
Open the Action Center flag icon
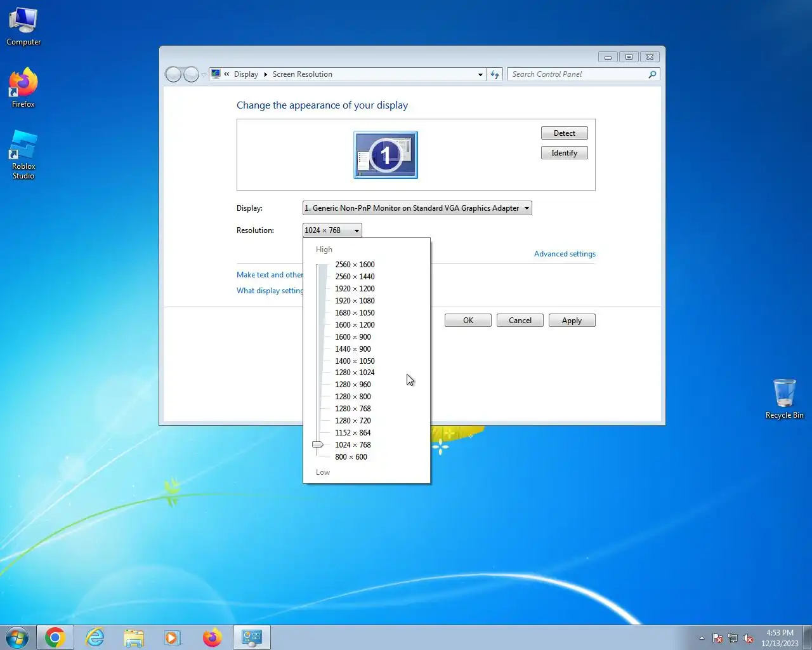(717, 638)
